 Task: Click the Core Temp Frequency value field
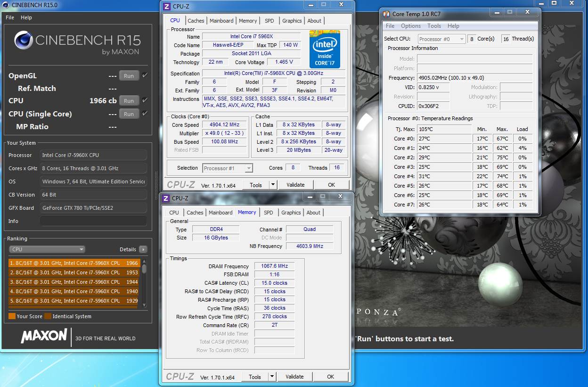point(475,78)
